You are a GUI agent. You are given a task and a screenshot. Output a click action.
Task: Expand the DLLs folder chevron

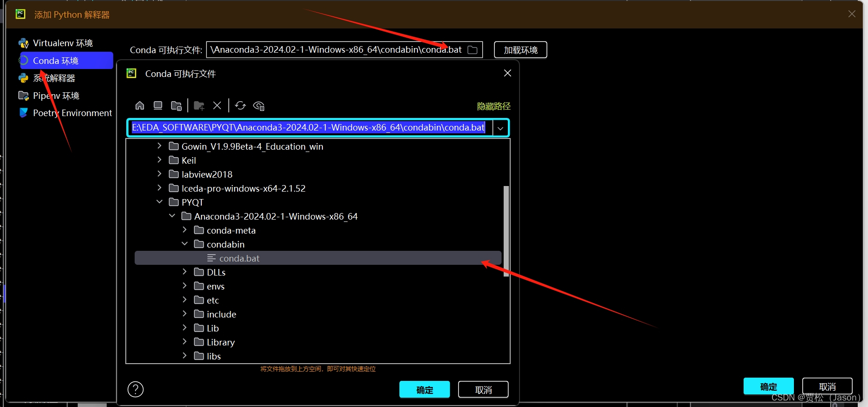tap(185, 272)
